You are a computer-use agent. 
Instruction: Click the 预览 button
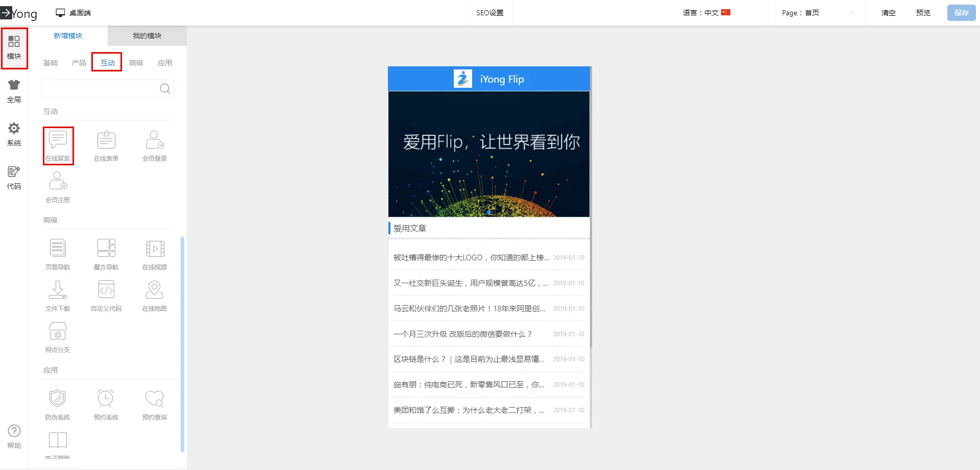pos(923,13)
